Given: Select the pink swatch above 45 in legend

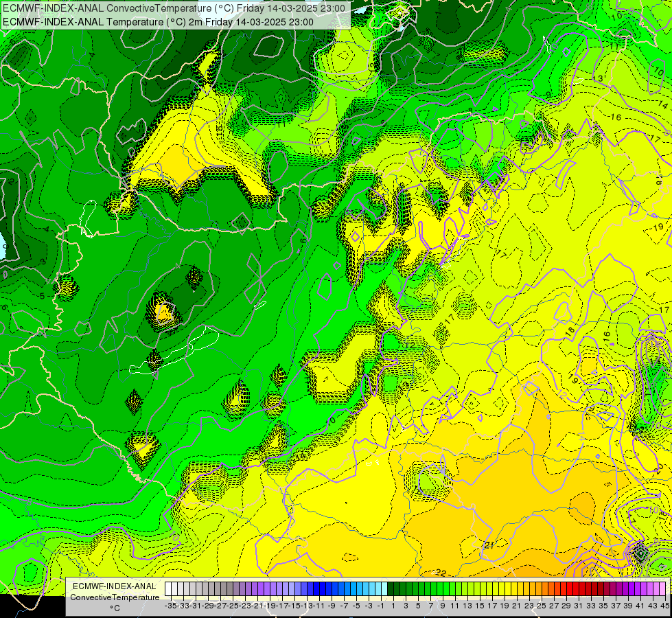Looking at the screenshot, I should [x=662, y=589].
